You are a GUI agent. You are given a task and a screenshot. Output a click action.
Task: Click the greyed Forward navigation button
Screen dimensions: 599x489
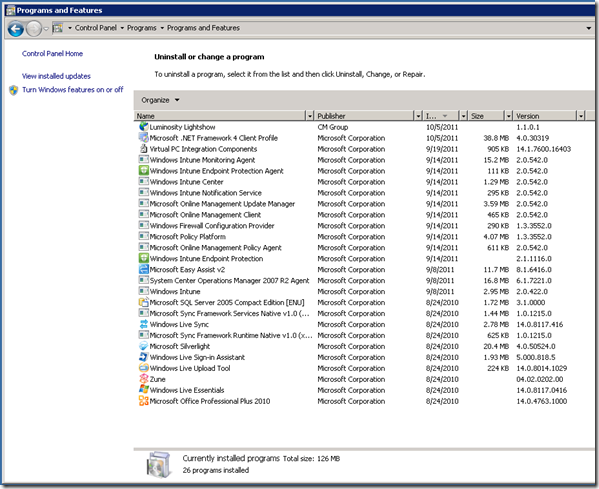click(34, 29)
